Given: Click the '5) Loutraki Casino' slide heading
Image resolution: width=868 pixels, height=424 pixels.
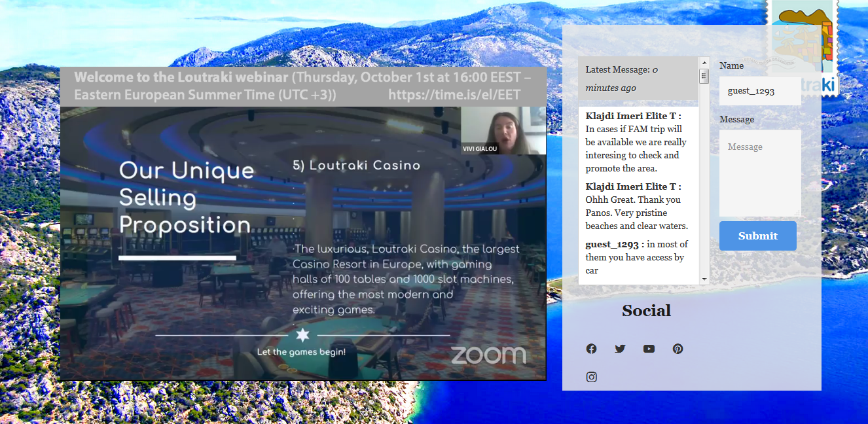Looking at the screenshot, I should click(356, 166).
